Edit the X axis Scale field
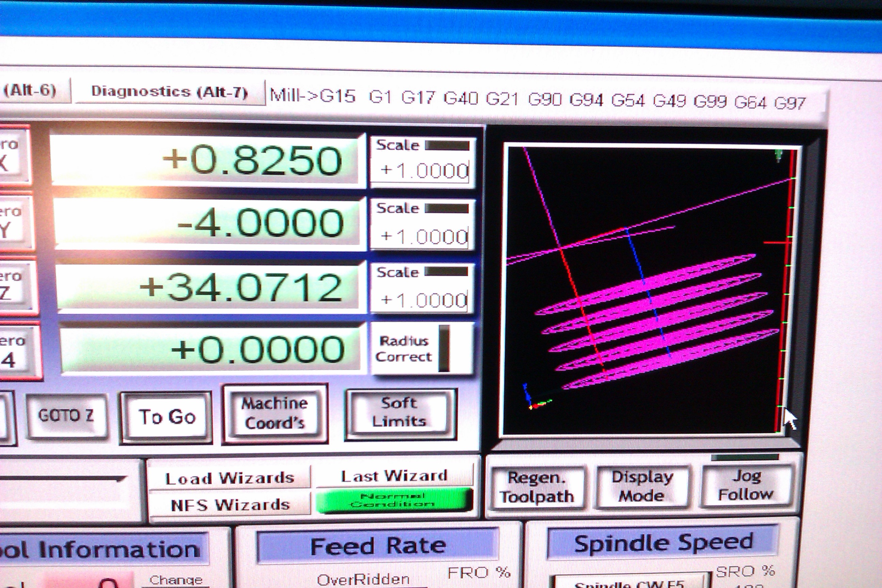The image size is (882, 588). click(x=424, y=171)
